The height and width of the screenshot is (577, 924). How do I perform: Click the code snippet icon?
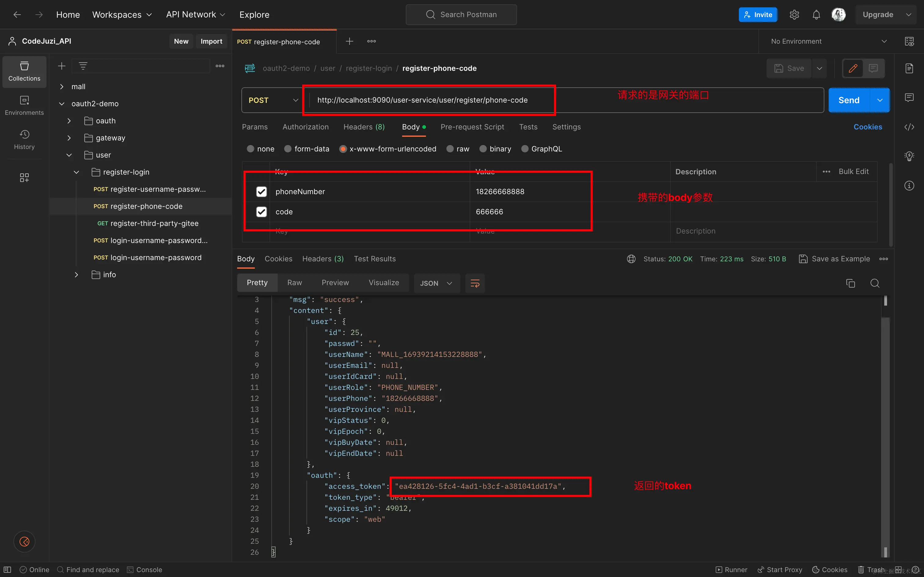coord(909,127)
